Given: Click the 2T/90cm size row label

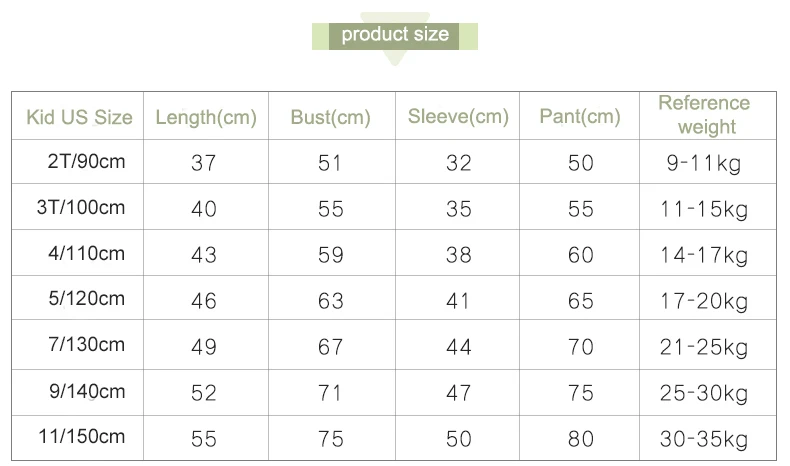Looking at the screenshot, I should [86, 162].
